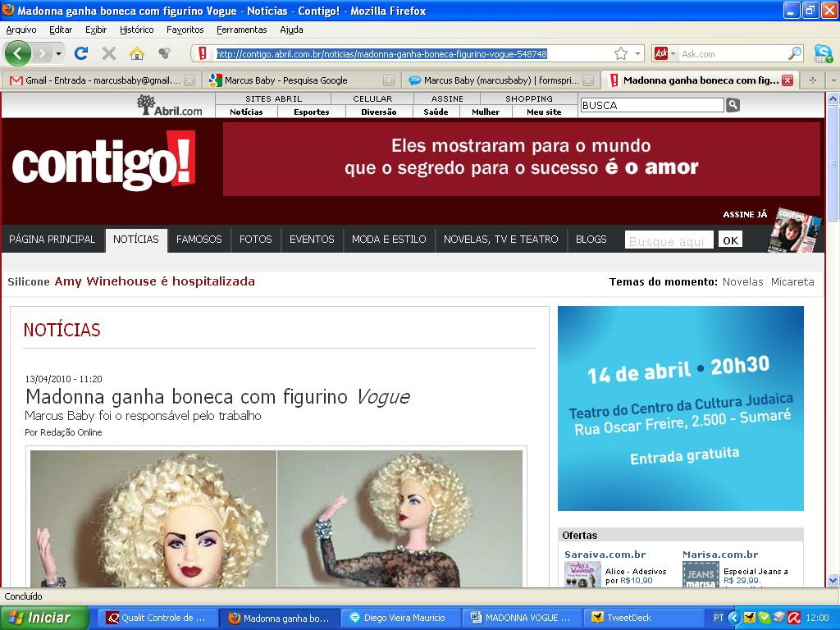Click the Avira umbrella tray icon
This screenshot has width=840, height=630.
pos(794,618)
